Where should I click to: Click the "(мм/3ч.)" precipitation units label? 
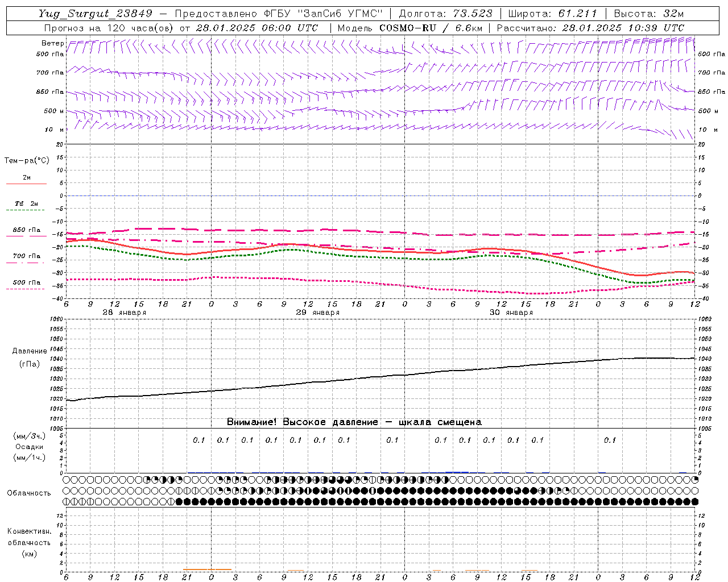30,436
